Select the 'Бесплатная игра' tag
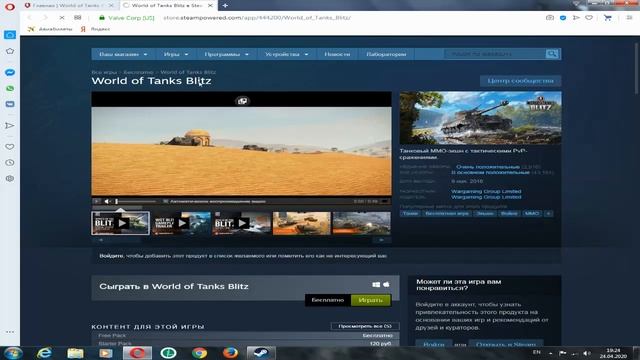Image resolution: width=640 pixels, height=360 pixels. 447,213
